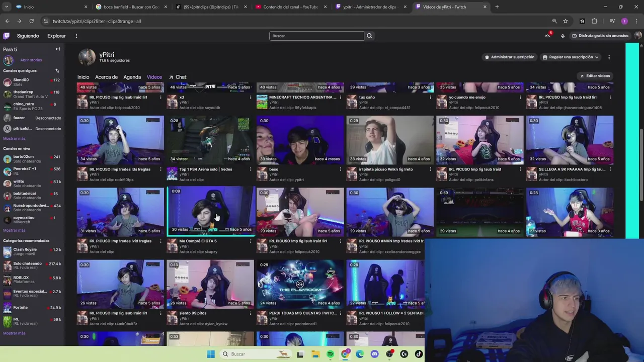The height and width of the screenshot is (362, 644).
Task: Open the Agenda tab
Action: (x=132, y=77)
